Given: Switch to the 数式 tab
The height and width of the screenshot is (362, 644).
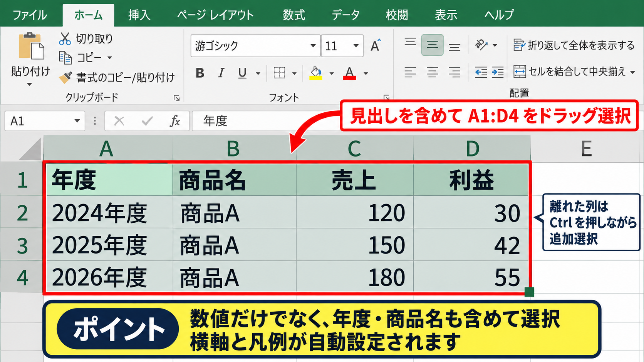Looking at the screenshot, I should pyautogui.click(x=294, y=15).
